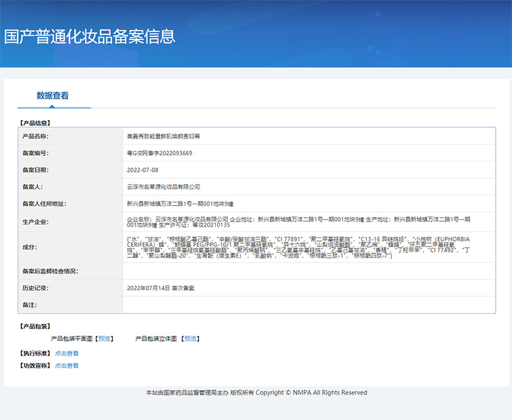Image resolution: width=512 pixels, height=420 pixels.
Task: Click the 备注 row label
Action: 30,305
